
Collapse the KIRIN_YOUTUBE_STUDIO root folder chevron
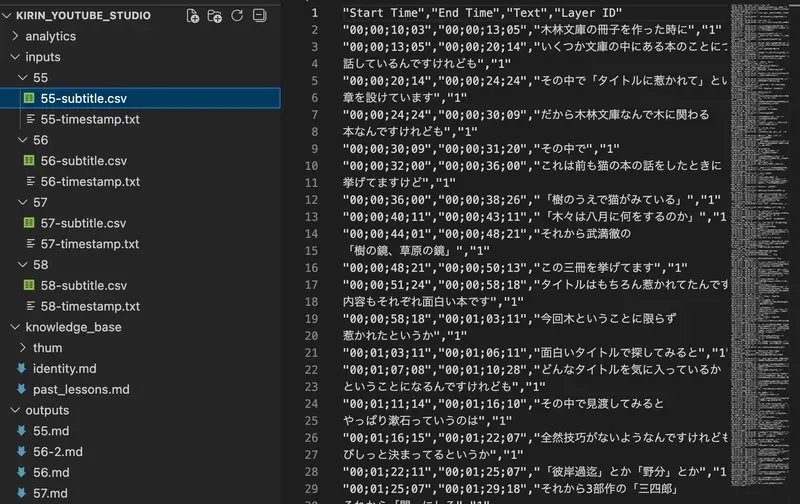click(7, 15)
